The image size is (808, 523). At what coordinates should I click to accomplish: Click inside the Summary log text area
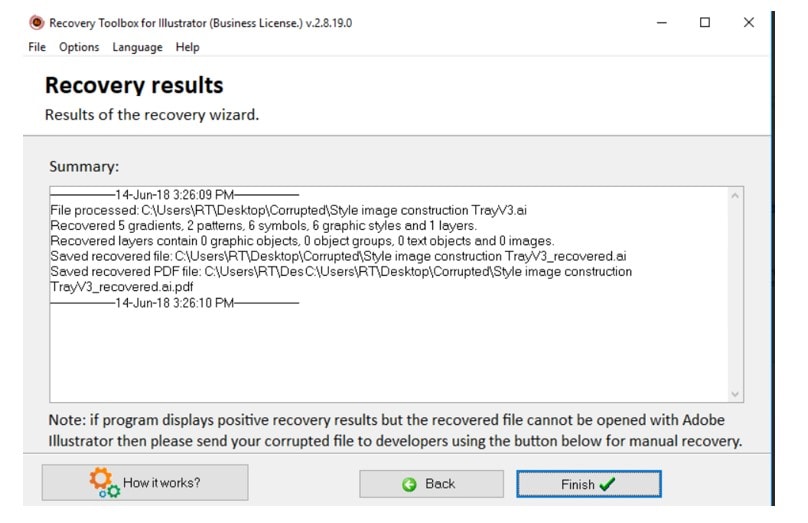(390, 350)
